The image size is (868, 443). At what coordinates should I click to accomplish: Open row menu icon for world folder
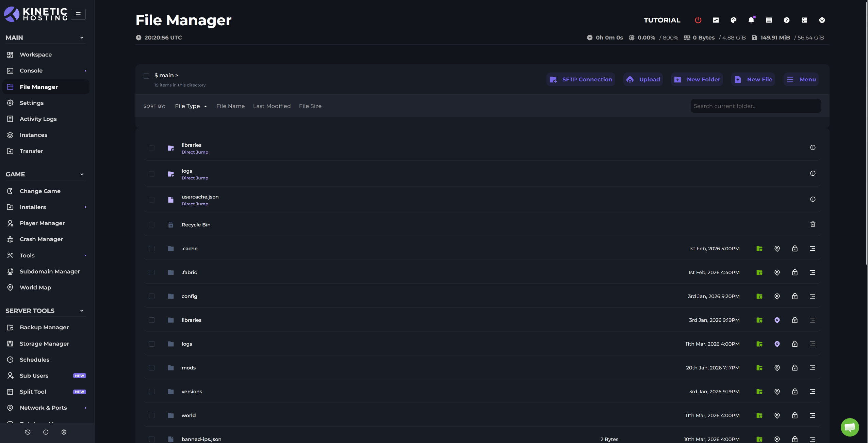[813, 415]
